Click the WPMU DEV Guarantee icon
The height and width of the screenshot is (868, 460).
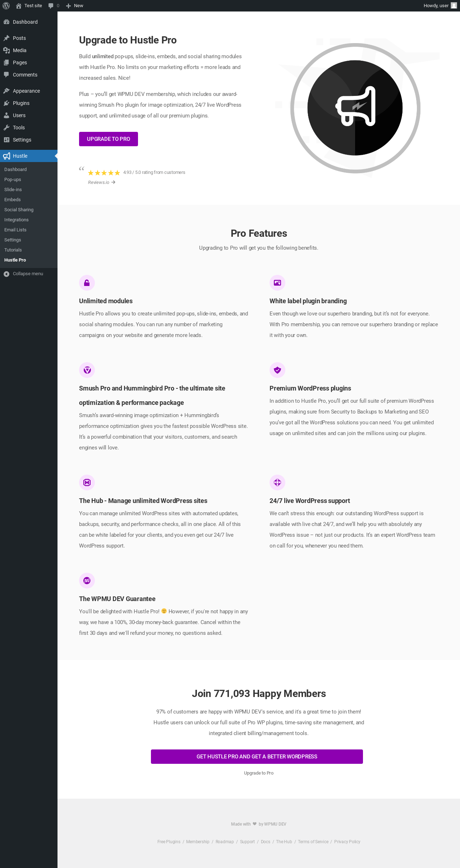[x=87, y=581]
